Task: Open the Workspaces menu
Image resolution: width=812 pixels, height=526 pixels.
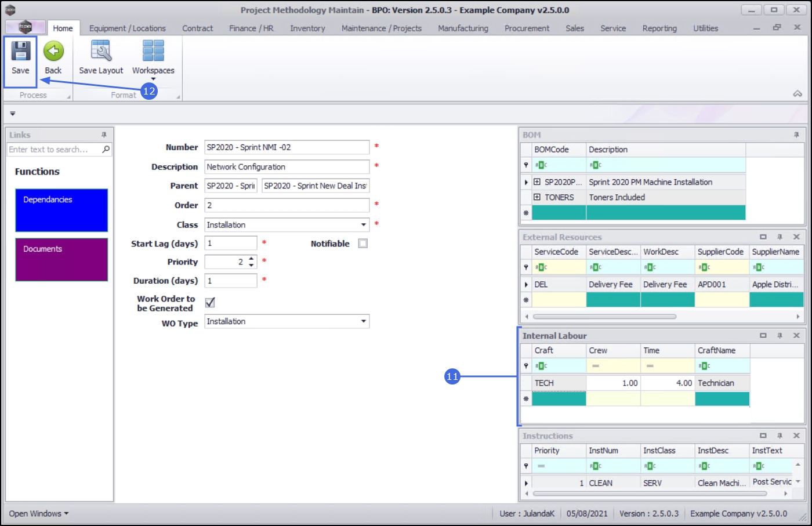Action: [153, 59]
